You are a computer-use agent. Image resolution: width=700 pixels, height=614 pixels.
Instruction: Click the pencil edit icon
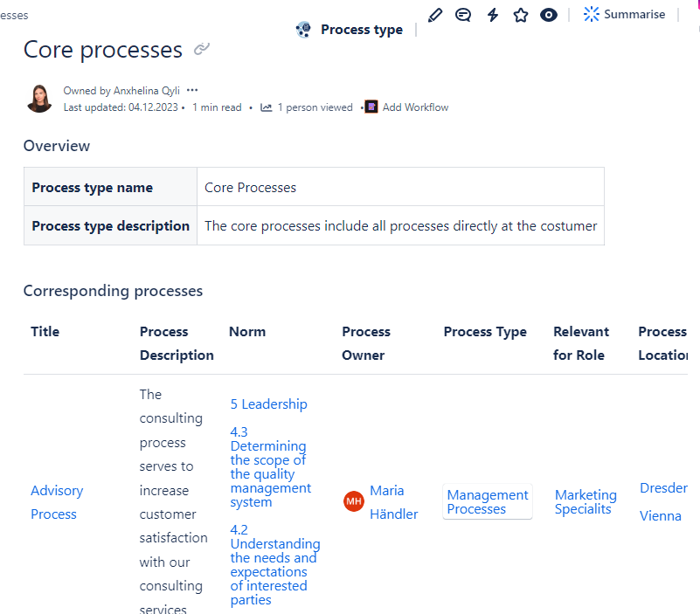coord(435,15)
